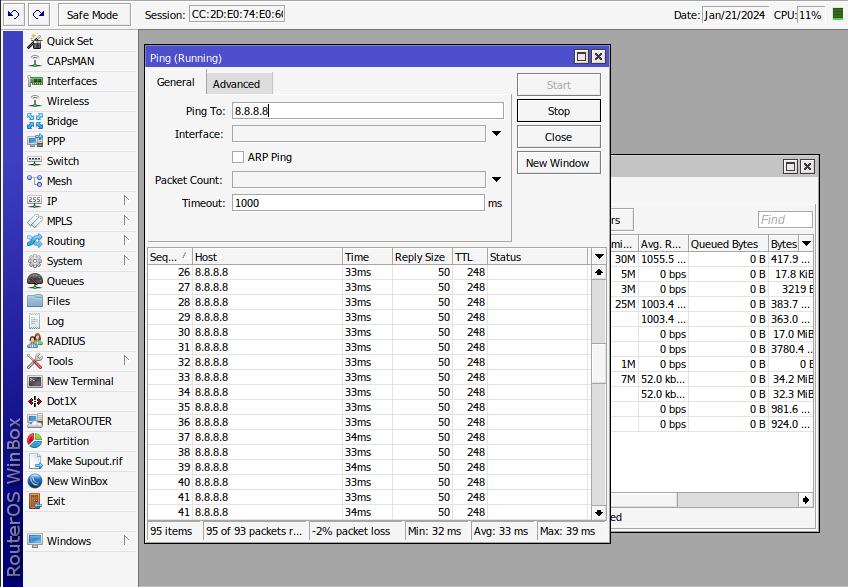848x587 pixels.
Task: Click Make Supout.rif icon
Action: click(x=35, y=461)
